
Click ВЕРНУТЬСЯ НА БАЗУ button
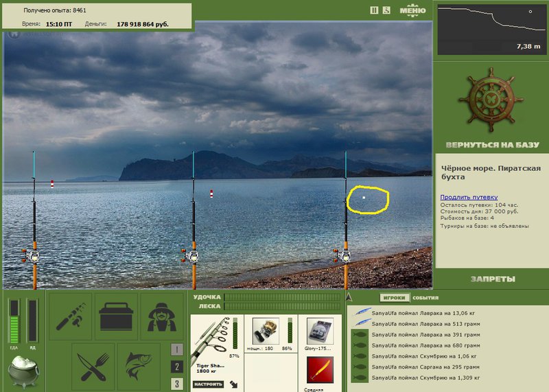(492, 145)
